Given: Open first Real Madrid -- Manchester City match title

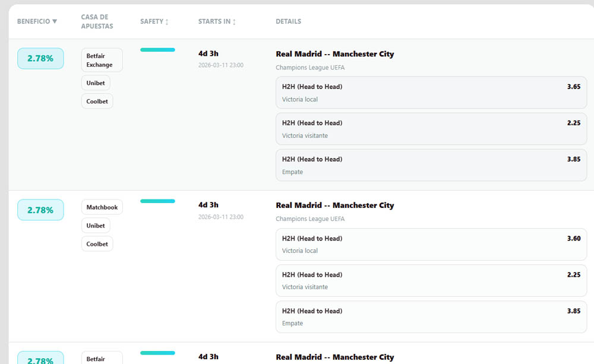Looking at the screenshot, I should (x=334, y=54).
